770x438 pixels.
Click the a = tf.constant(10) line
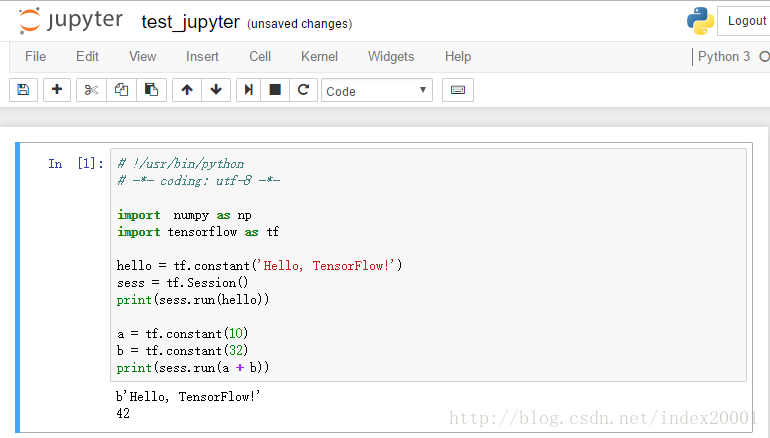tap(183, 334)
